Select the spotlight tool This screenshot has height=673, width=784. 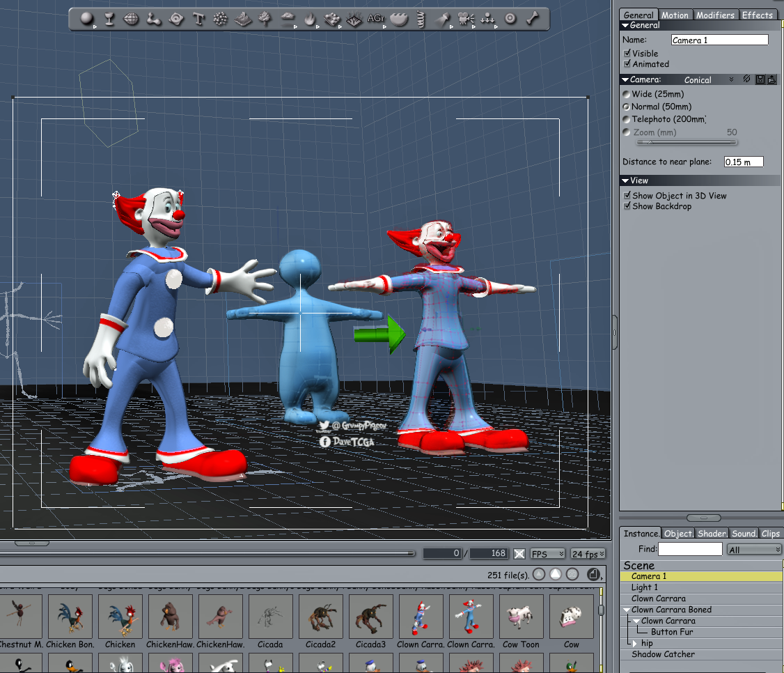[x=443, y=19]
